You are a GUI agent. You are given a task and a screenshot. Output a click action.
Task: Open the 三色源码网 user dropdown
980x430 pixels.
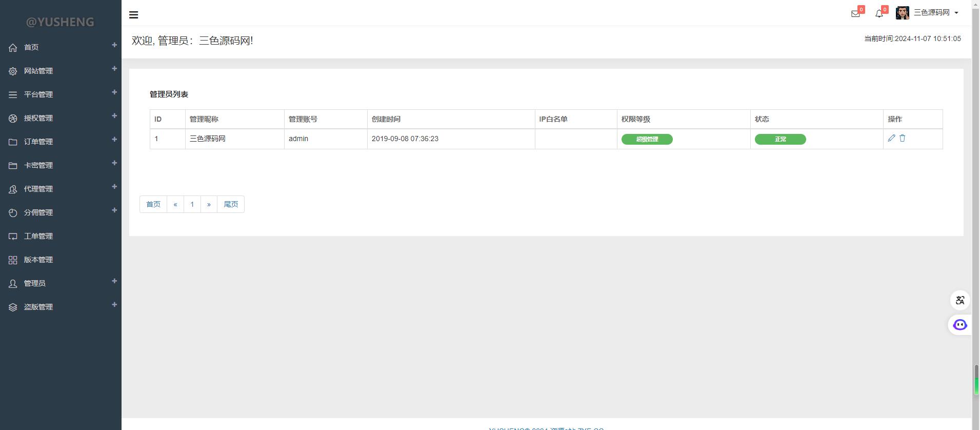click(935, 13)
